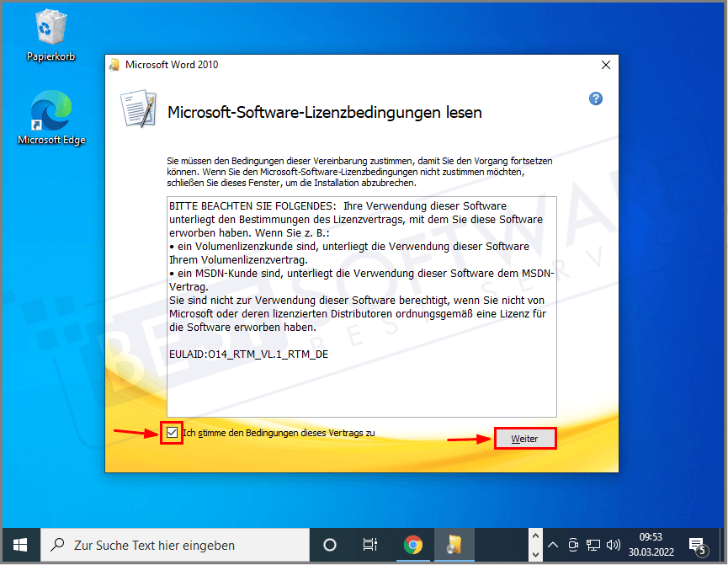Screen dimensions: 728x565
Task: Open Task View from the taskbar
Action: pyautogui.click(x=370, y=545)
